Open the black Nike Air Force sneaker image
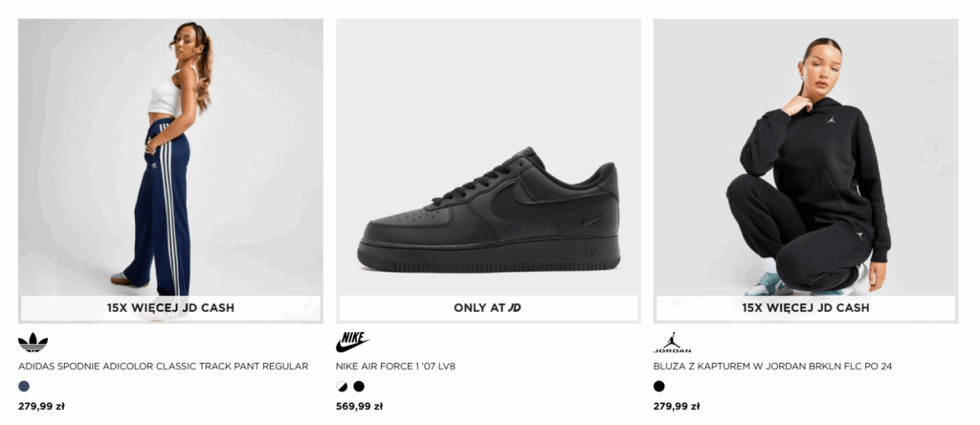The image size is (980, 425). (x=488, y=211)
